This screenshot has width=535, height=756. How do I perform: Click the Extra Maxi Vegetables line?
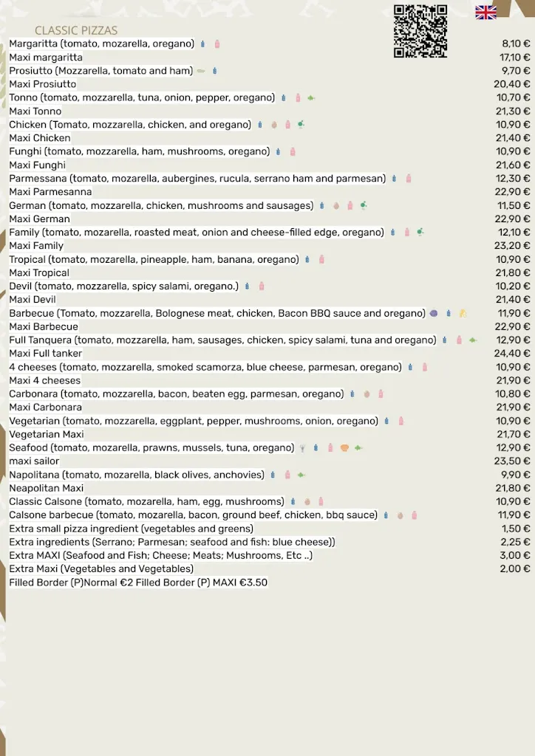(101, 569)
